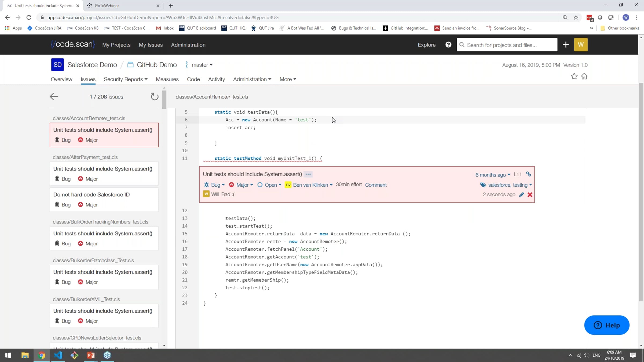This screenshot has width=644, height=362.
Task: Expand Security Reports dropdown menu
Action: pyautogui.click(x=126, y=79)
